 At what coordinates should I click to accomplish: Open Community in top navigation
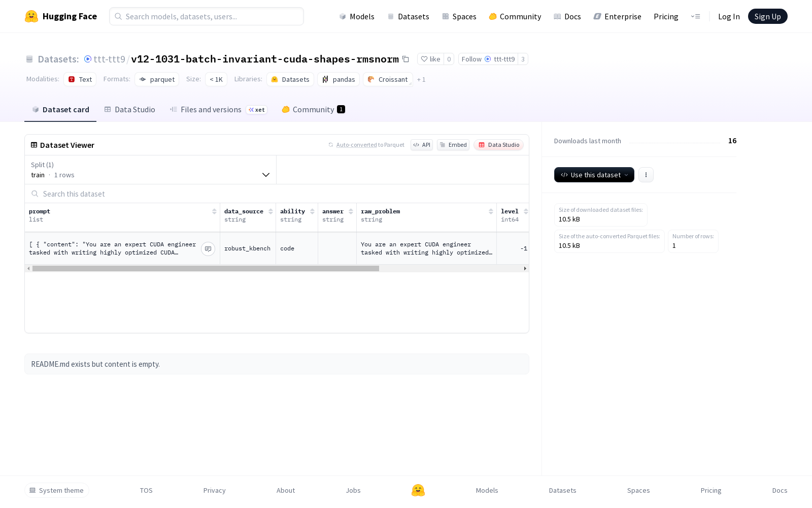coord(515,16)
